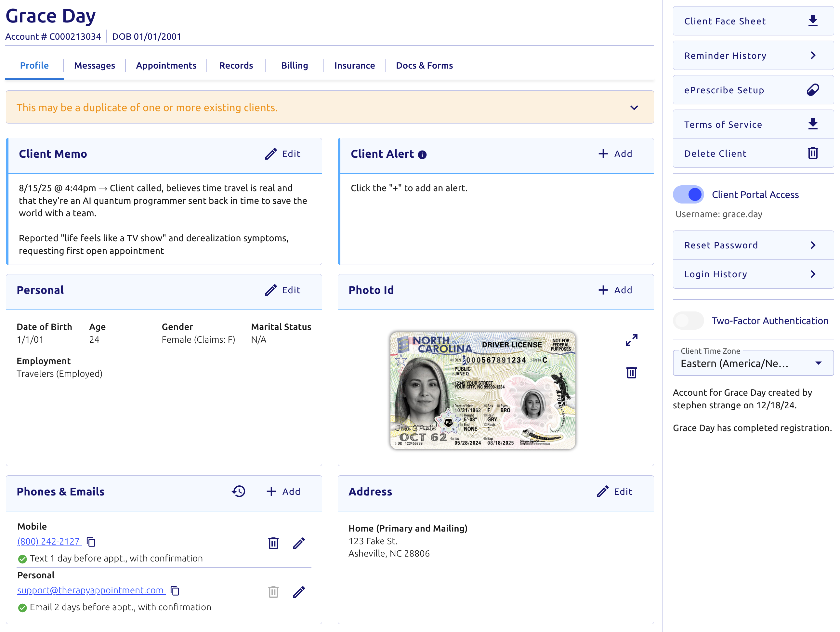This screenshot has height=632, width=840.
Task: Download the Terms of Service
Action: coord(813,124)
